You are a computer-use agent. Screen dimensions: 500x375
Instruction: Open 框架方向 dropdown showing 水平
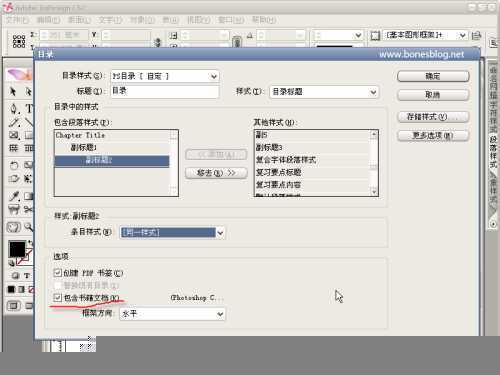(x=172, y=314)
